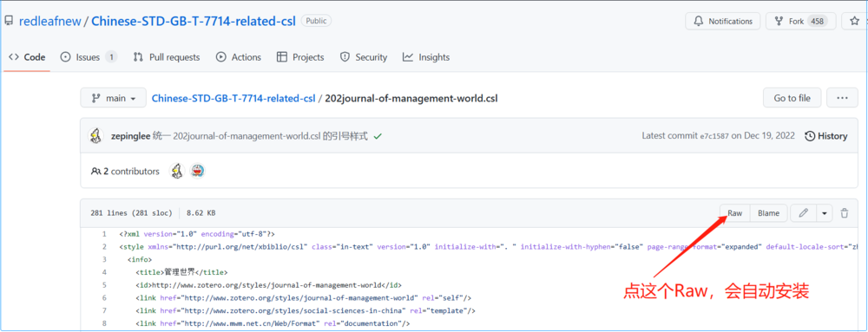The height and width of the screenshot is (332, 868).
Task: Click the Notifications bell button
Action: [723, 21]
